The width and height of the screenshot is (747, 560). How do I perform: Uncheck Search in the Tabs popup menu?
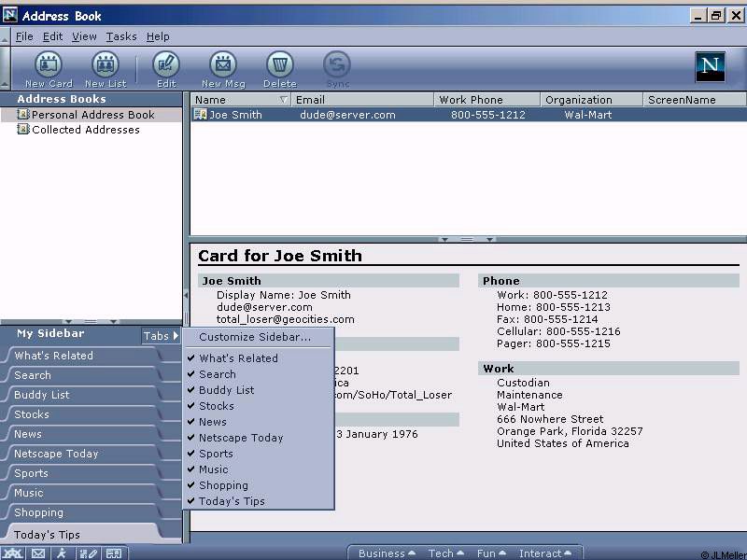[x=191, y=374]
